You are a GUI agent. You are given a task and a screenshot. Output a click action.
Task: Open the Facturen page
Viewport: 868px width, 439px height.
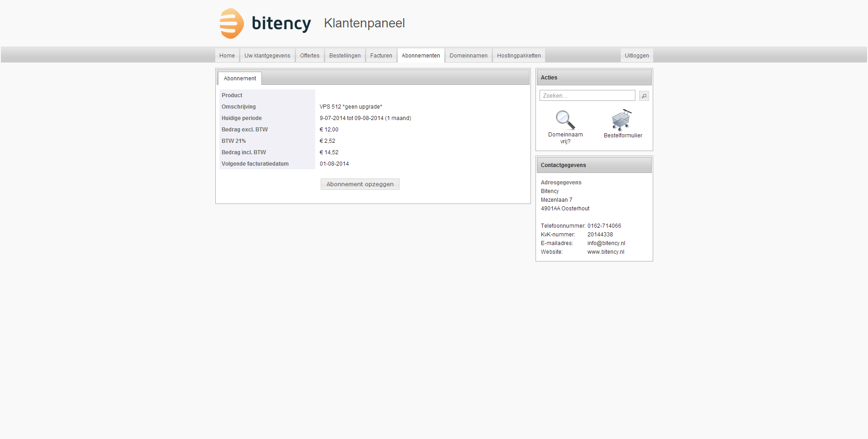coord(381,56)
